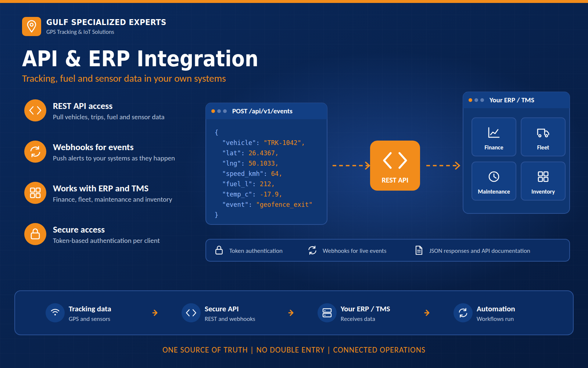The width and height of the screenshot is (588, 368).
Task: Click the "speed_kmh": 64 code line
Action: click(x=252, y=174)
